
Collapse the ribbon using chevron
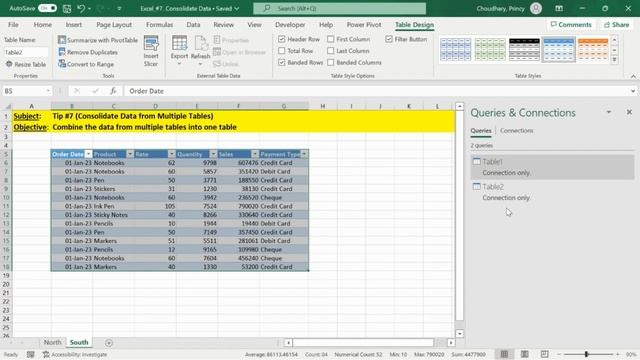click(633, 76)
